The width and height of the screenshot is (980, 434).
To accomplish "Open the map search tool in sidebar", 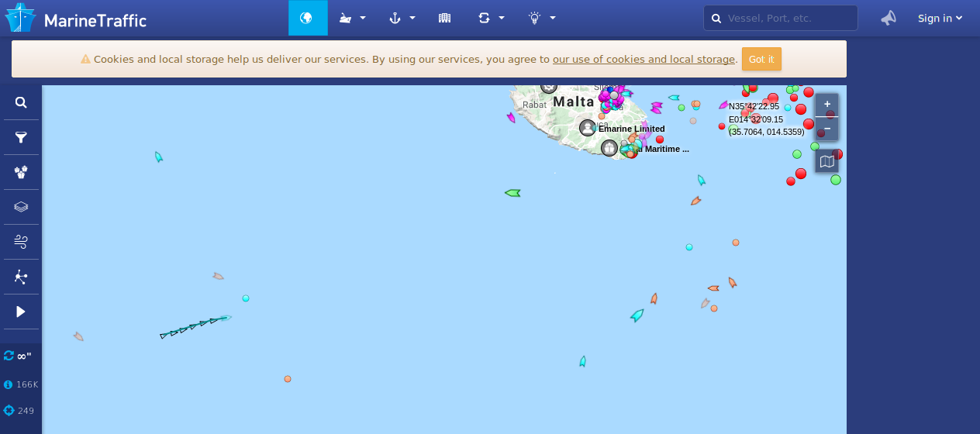I will (21, 102).
